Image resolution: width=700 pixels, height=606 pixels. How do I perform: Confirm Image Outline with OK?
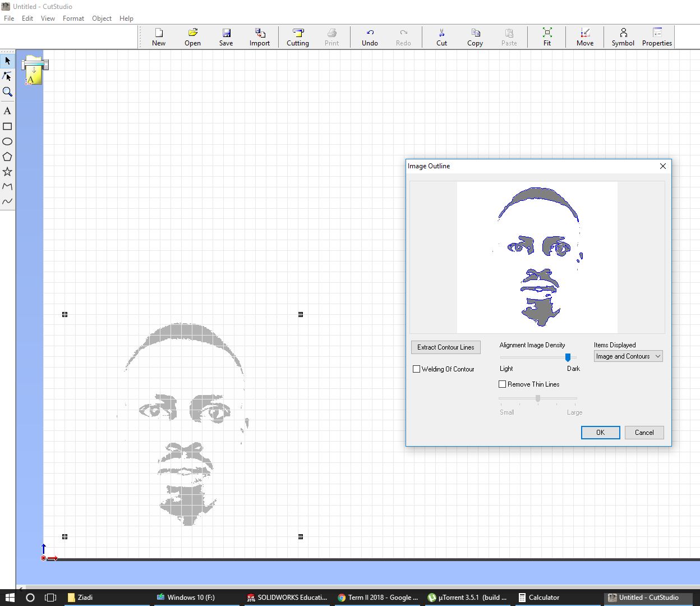click(600, 433)
